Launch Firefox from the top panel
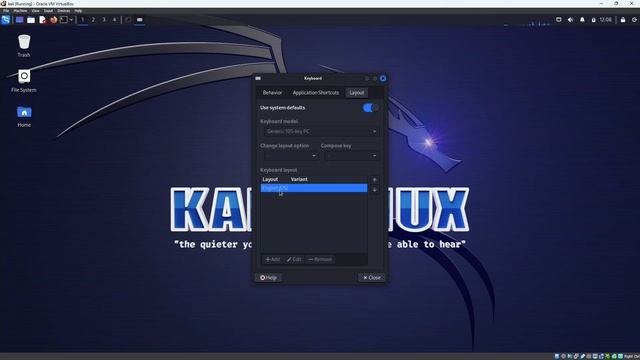 pyautogui.click(x=53, y=20)
